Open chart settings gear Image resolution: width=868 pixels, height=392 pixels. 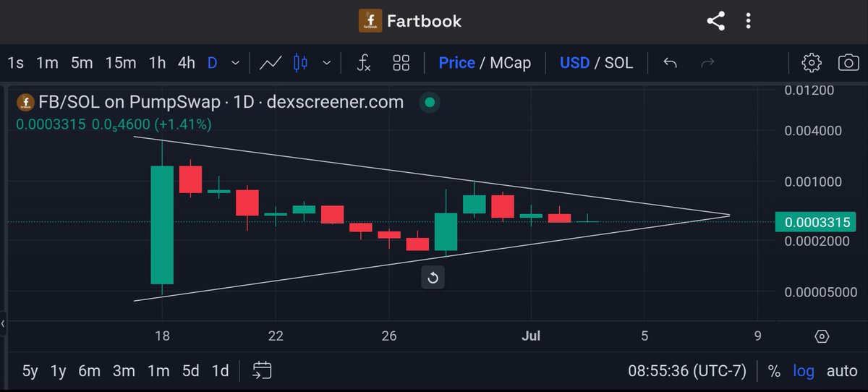[x=811, y=63]
